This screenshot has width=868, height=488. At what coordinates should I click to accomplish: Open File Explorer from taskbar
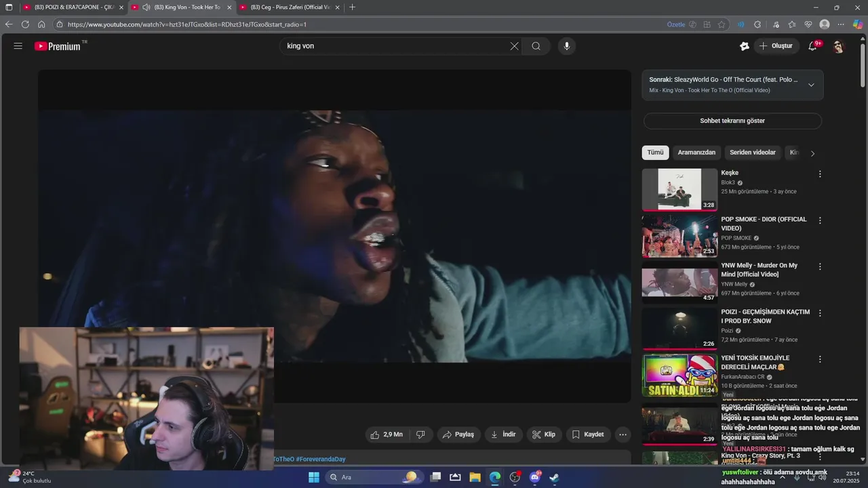click(475, 477)
